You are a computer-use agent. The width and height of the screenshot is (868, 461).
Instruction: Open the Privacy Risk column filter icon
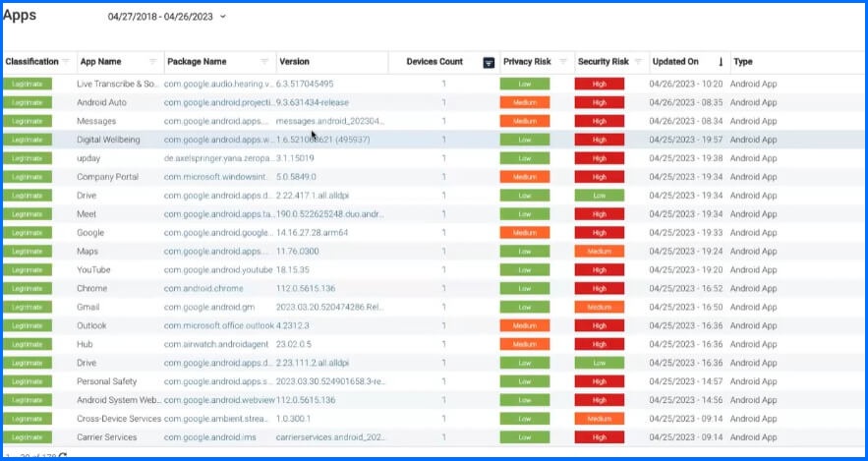pos(563,61)
